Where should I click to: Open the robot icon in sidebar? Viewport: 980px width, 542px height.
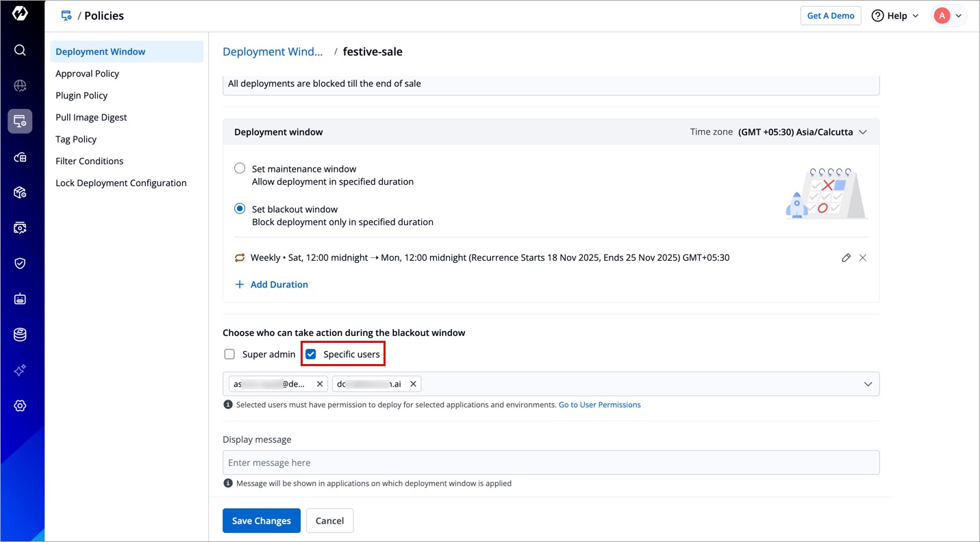point(20,299)
